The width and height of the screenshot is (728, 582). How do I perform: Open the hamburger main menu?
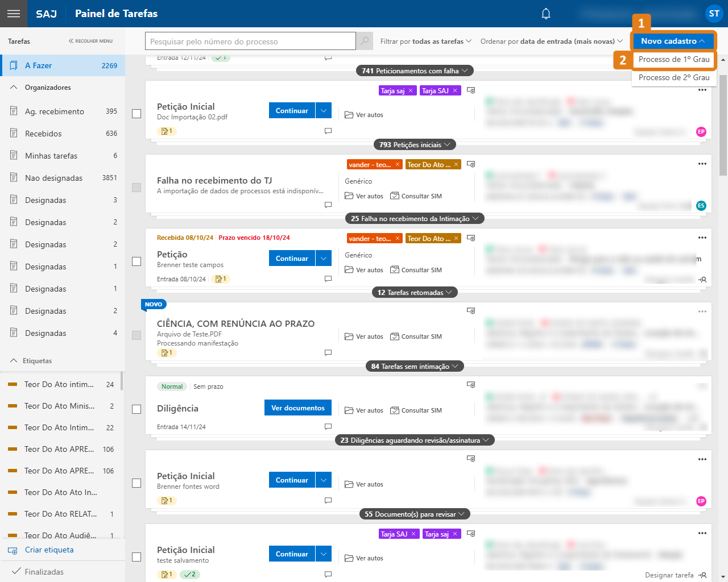[14, 14]
